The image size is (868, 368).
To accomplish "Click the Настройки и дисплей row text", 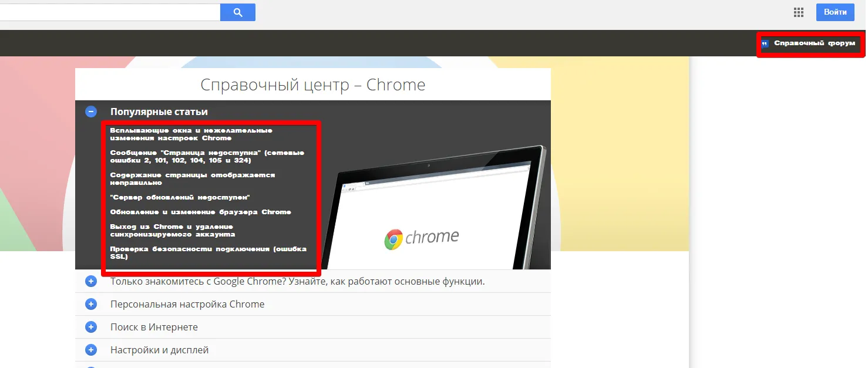I will pos(160,350).
